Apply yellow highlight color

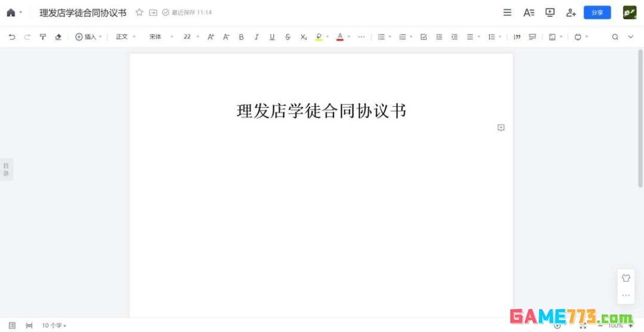pos(319,37)
